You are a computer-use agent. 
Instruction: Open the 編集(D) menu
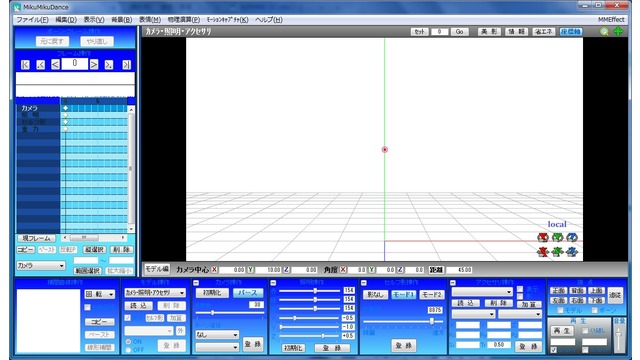click(x=66, y=20)
